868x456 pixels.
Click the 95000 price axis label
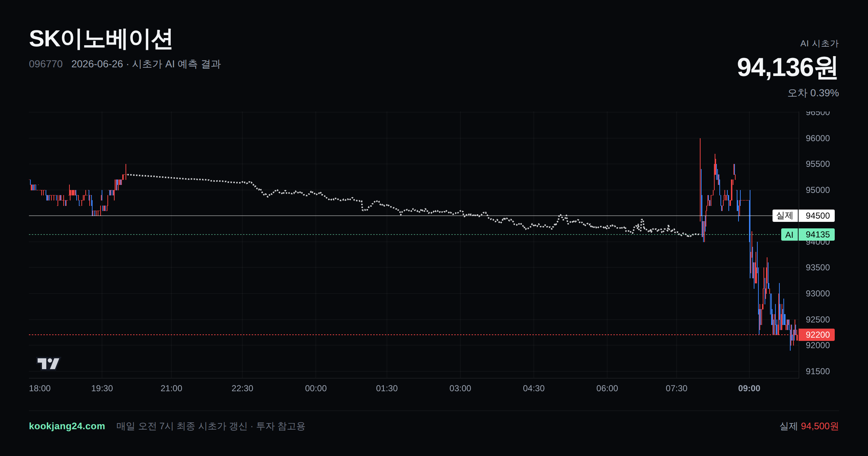(x=818, y=190)
